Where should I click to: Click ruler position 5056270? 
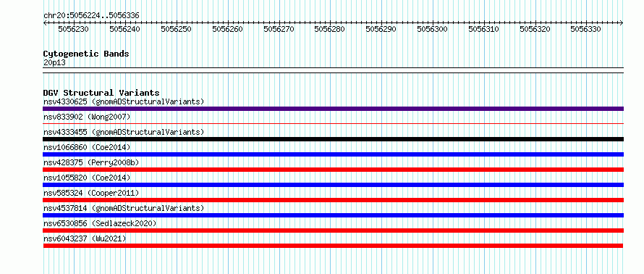pyautogui.click(x=279, y=29)
